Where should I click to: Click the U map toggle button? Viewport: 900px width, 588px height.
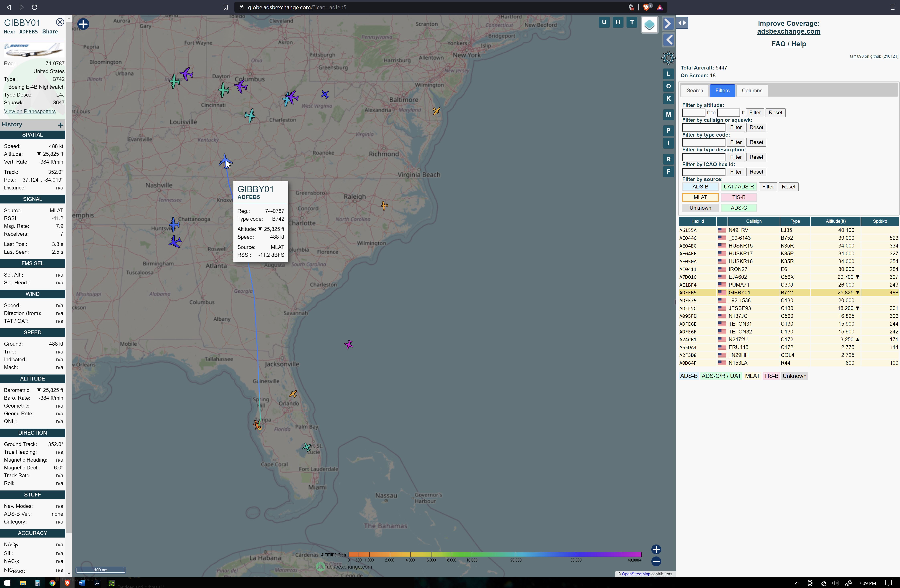click(604, 22)
